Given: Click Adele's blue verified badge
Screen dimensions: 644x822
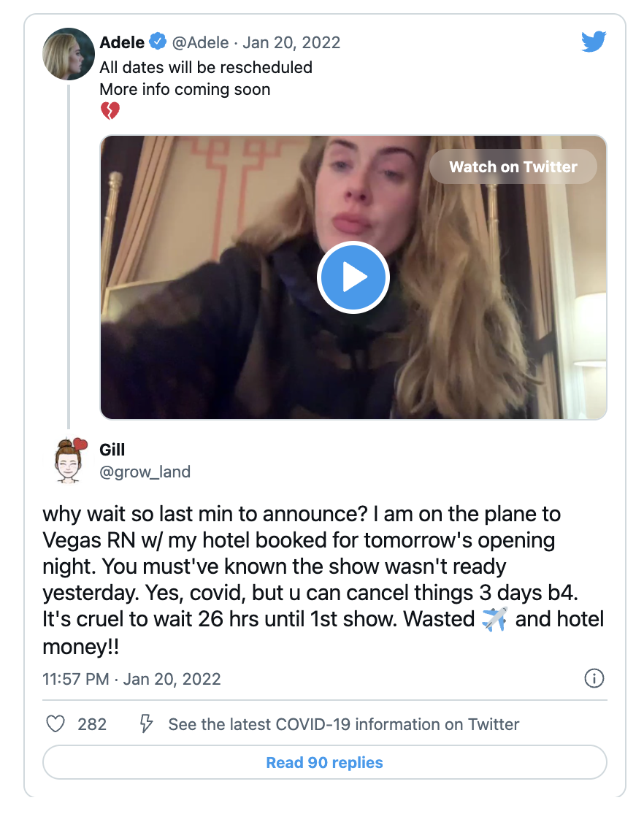Looking at the screenshot, I should coord(158,42).
